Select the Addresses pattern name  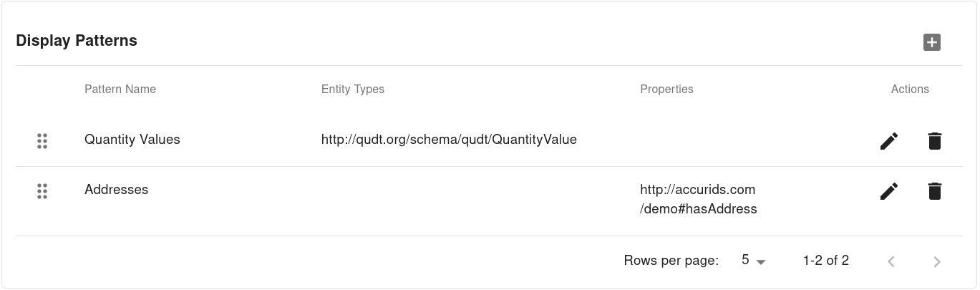[117, 190]
